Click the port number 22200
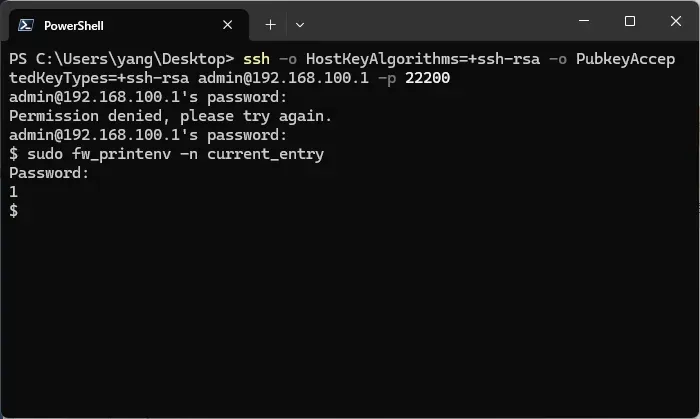This screenshot has height=419, width=700. (428, 78)
